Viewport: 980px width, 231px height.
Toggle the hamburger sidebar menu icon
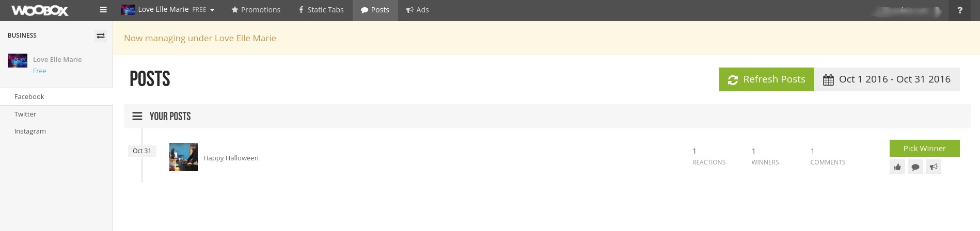pos(103,10)
